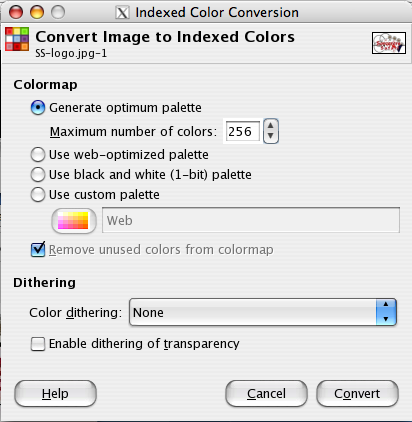Click the indexed colors grid icon
The image size is (412, 422).
(x=17, y=39)
